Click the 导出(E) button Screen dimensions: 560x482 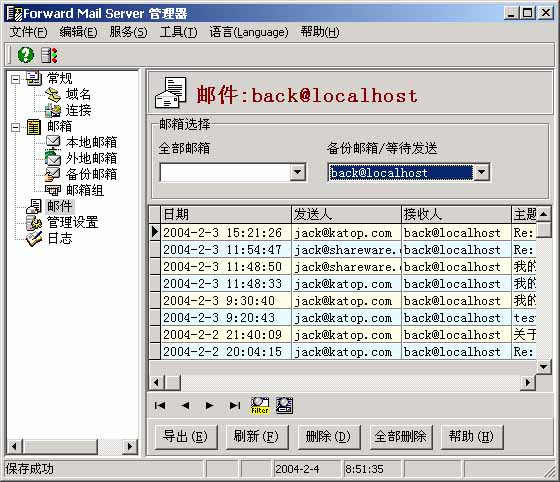pyautogui.click(x=186, y=436)
